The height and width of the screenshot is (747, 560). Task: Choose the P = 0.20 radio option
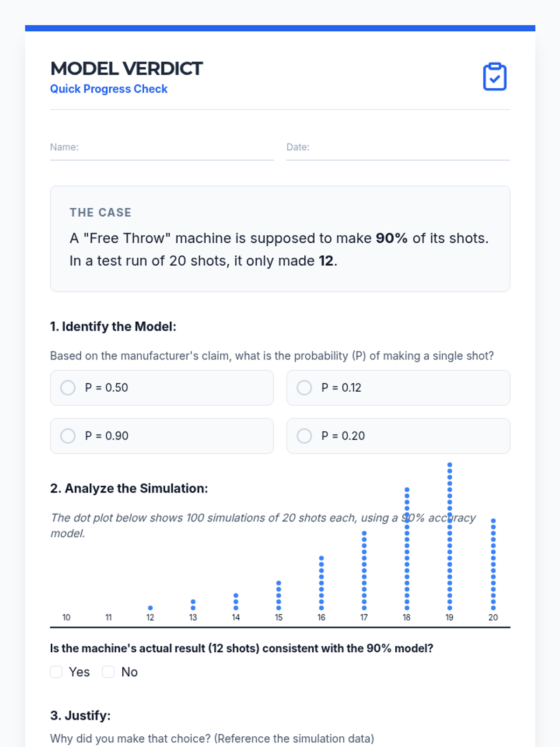(x=304, y=436)
